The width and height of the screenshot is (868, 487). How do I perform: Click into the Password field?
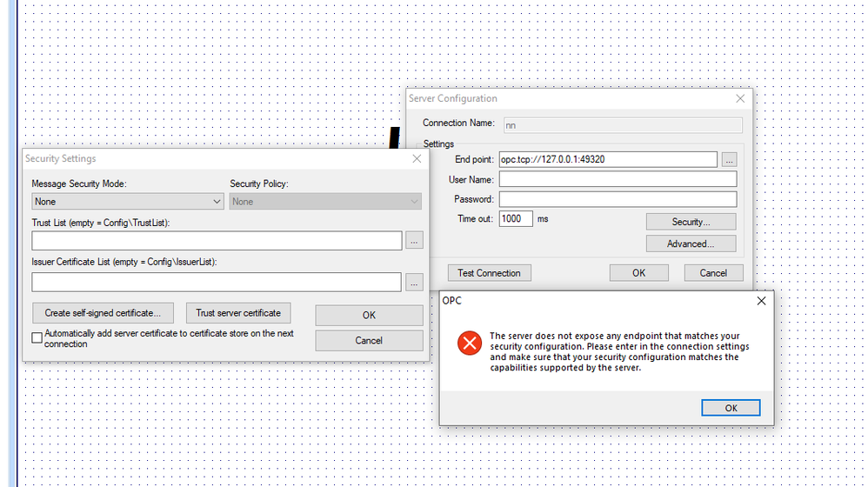[x=618, y=199]
